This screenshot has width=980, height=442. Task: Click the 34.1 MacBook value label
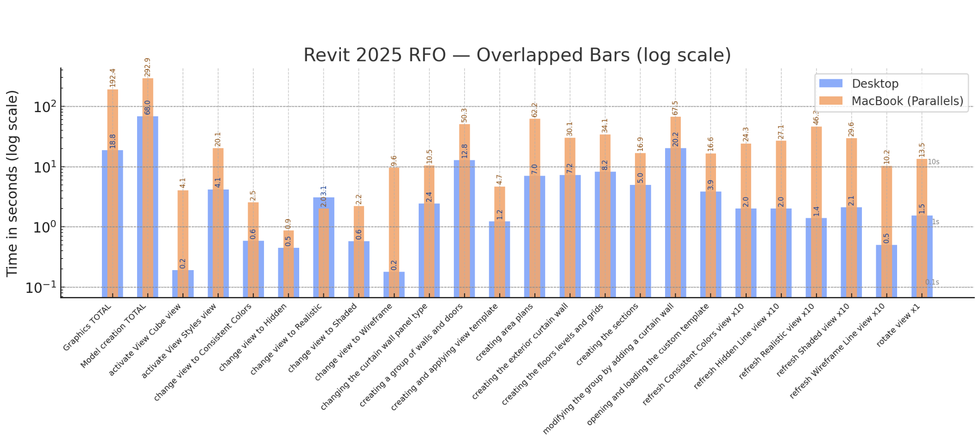tap(605, 126)
